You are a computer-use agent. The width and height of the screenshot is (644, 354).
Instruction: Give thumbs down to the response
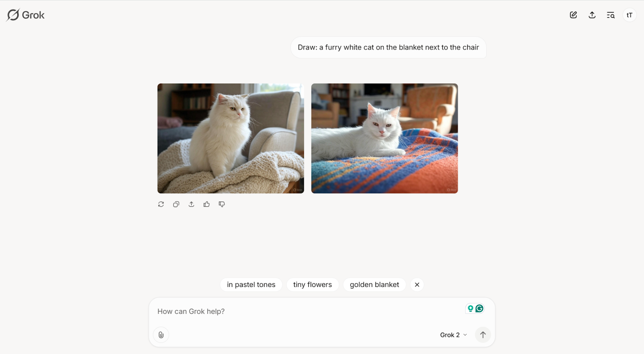pyautogui.click(x=222, y=204)
